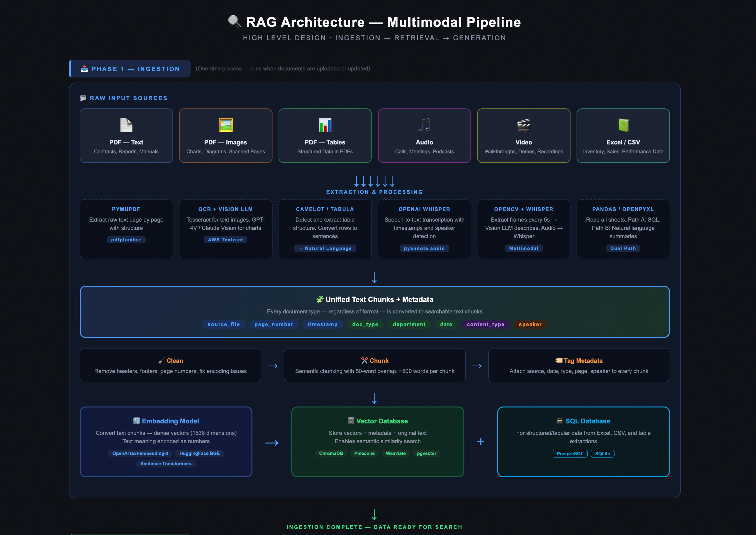The width and height of the screenshot is (756, 535).
Task: Click the pyannote.audio tag
Action: [x=424, y=248]
